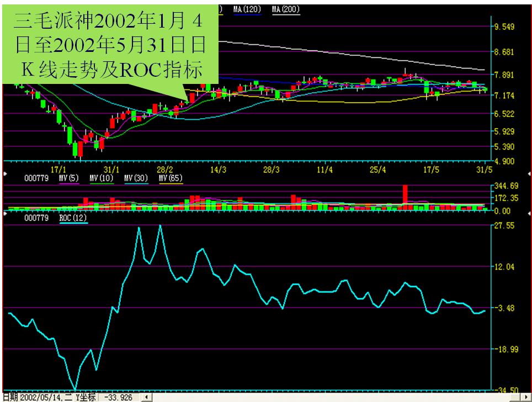532x402 pixels.
Task: Click the 172.35 volume axis value
Action: coord(507,198)
